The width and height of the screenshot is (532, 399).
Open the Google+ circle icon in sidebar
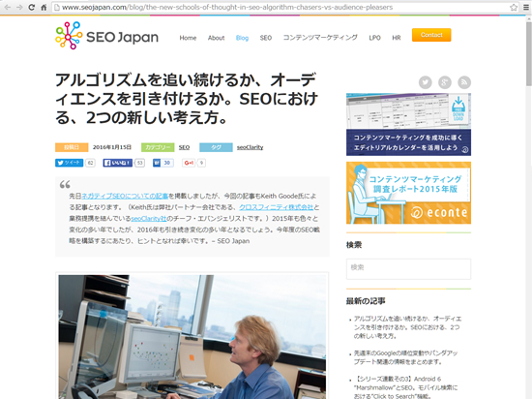(445, 82)
